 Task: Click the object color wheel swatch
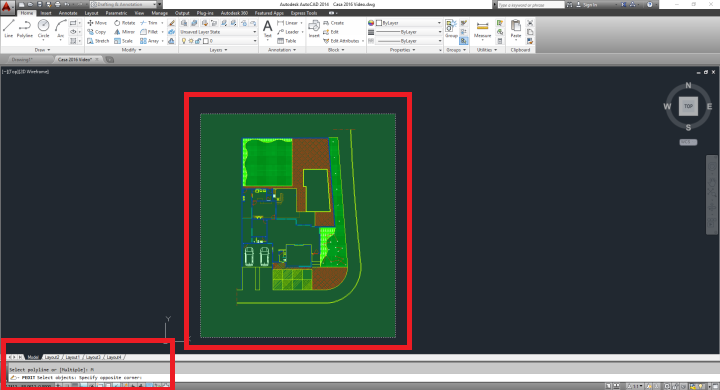[x=371, y=23]
